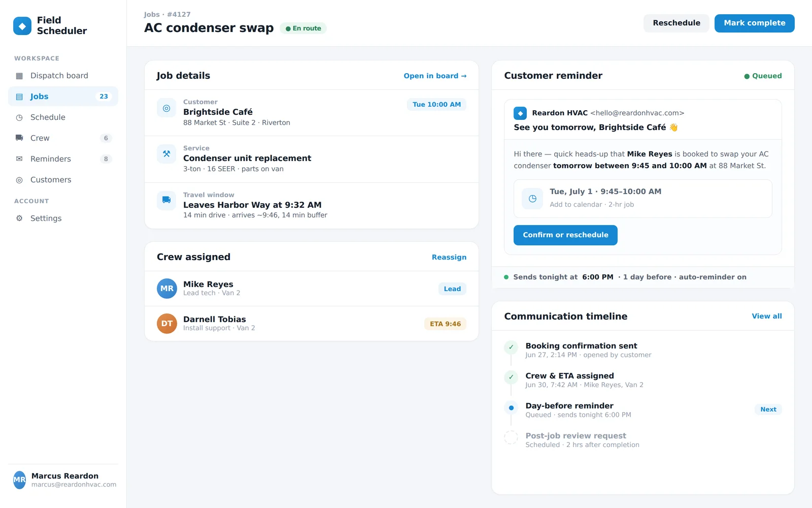The height and width of the screenshot is (508, 812).
Task: Click the Booking confirmation sent checkmark
Action: (x=511, y=347)
